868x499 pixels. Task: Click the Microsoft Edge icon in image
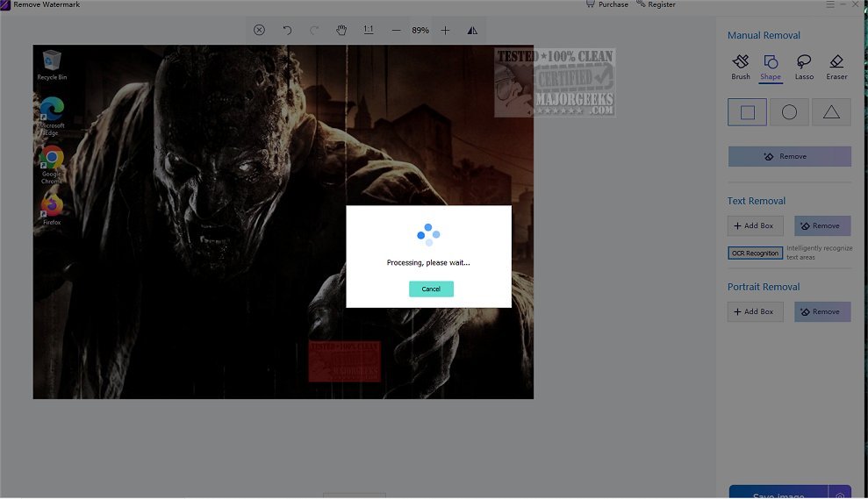point(52,116)
